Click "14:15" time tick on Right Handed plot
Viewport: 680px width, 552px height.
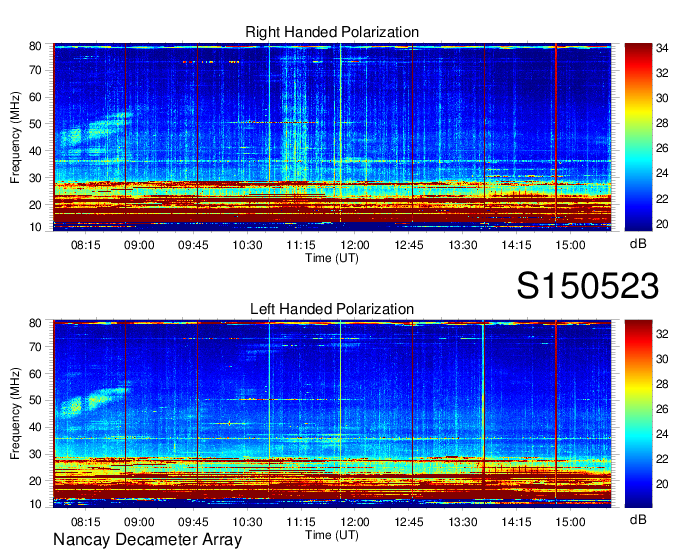coord(517,245)
